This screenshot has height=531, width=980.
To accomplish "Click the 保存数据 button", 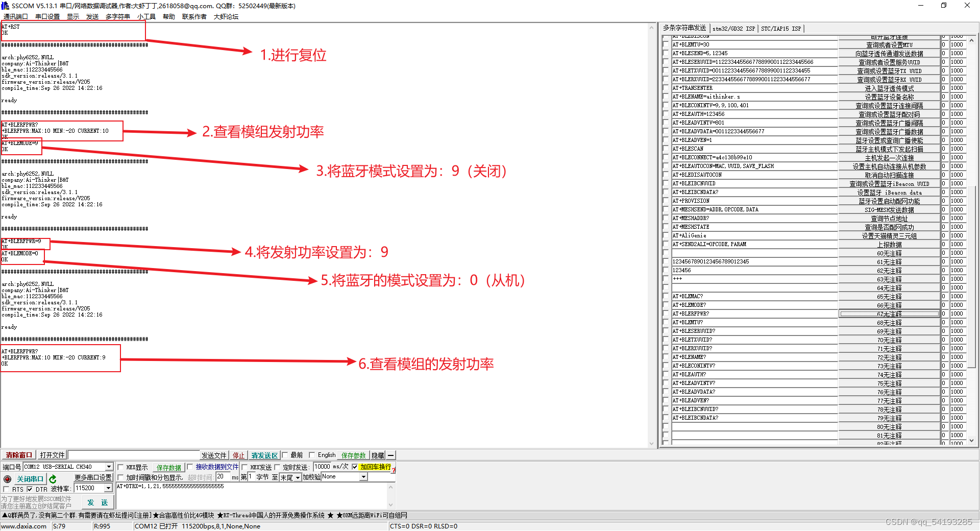I will pyautogui.click(x=169, y=467).
